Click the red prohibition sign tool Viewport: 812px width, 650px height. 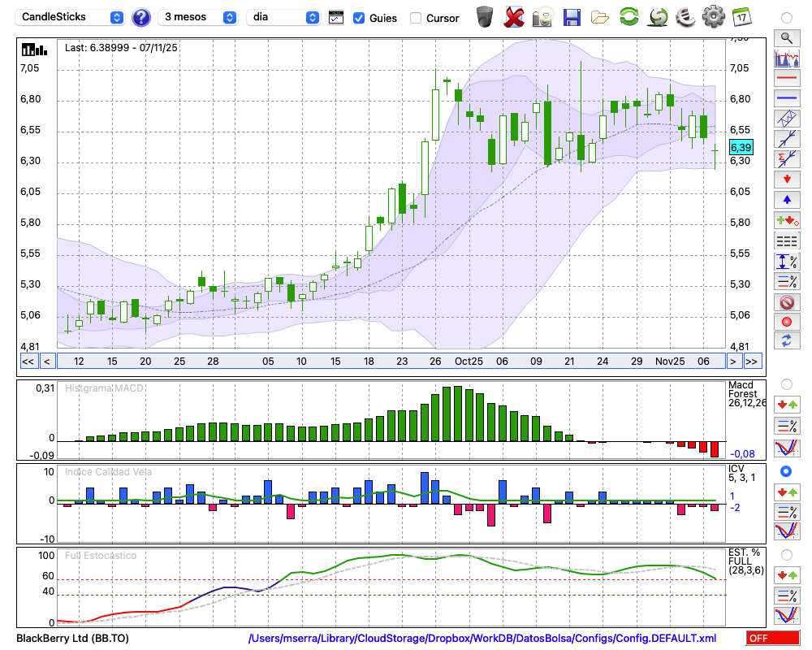[786, 302]
